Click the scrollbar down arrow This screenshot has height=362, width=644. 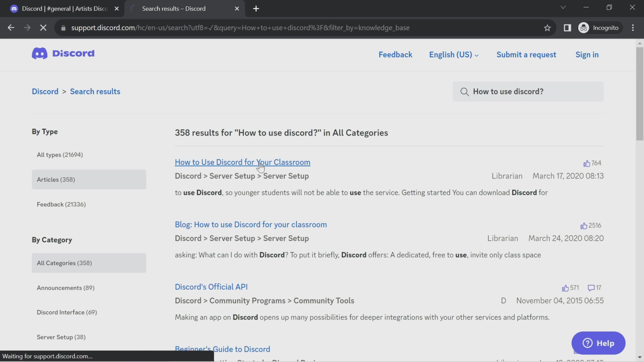pos(639,357)
